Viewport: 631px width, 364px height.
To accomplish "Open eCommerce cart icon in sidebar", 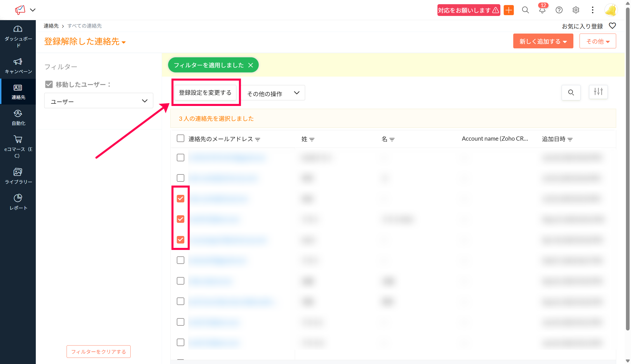I will [18, 139].
